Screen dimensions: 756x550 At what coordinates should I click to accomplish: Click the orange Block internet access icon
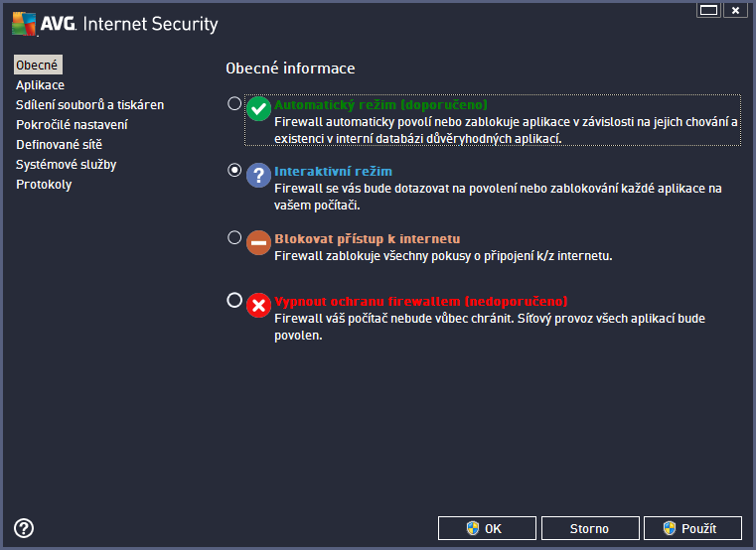coord(258,242)
